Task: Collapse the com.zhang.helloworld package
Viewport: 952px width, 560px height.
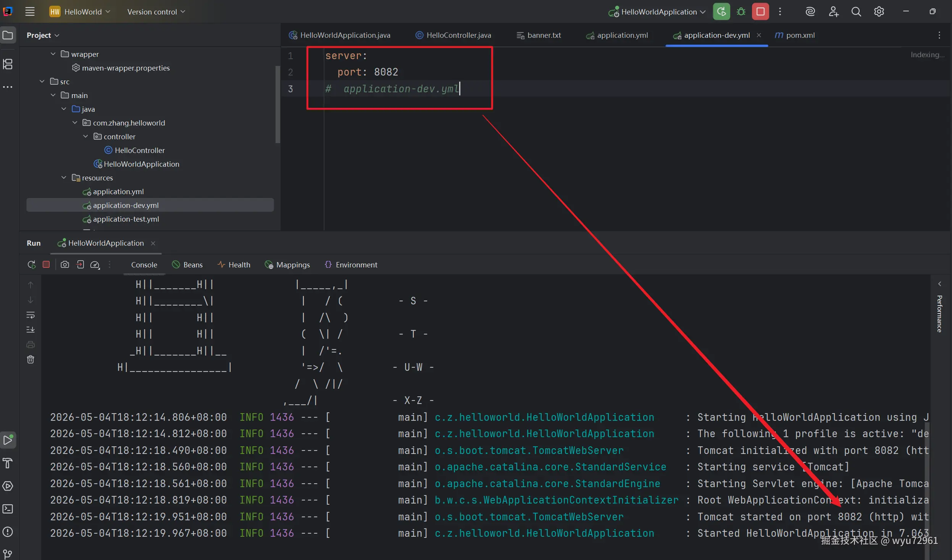Action: 75,123
